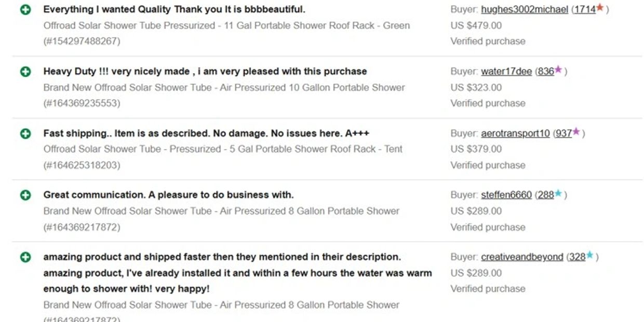Click the 5 Gal Roof Rack Tent item title
Viewport: 644px width, 322px height.
pos(223,149)
